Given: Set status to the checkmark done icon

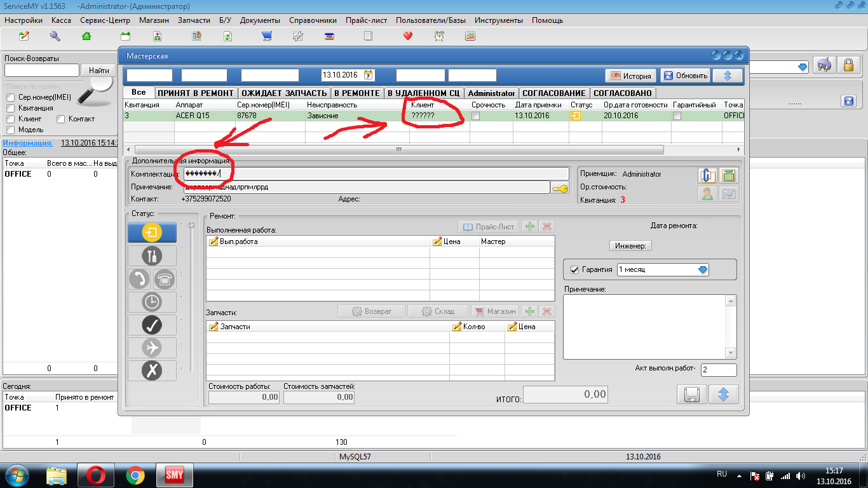Looking at the screenshot, I should coord(151,325).
